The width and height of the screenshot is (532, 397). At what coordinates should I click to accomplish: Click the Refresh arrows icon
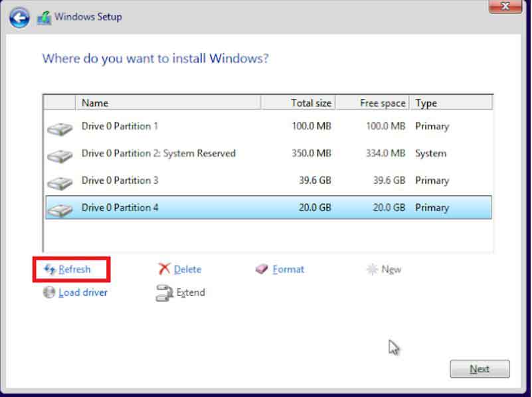pos(49,270)
